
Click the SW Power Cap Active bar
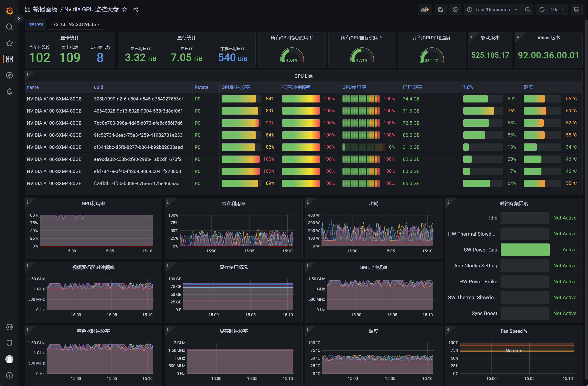pos(525,250)
